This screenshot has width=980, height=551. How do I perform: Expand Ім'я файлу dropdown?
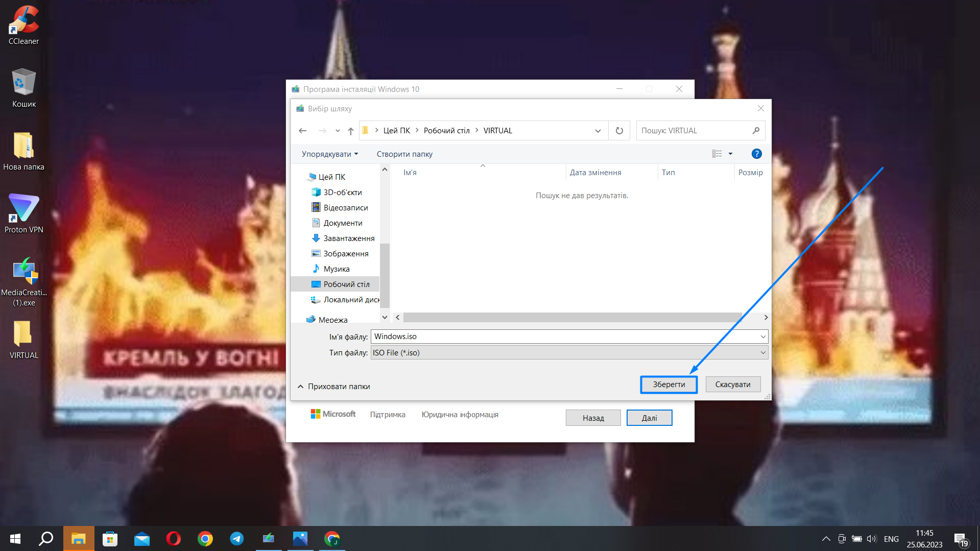click(x=763, y=337)
